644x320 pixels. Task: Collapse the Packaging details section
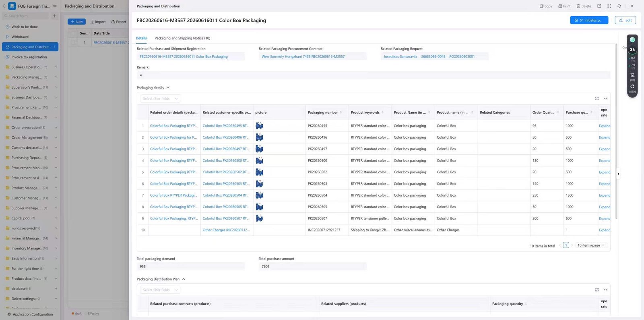point(168,87)
